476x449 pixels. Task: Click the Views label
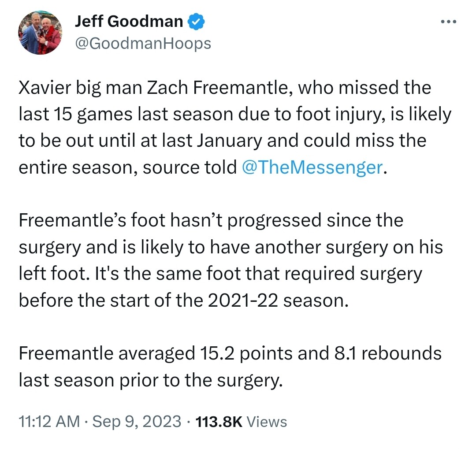coord(267,422)
